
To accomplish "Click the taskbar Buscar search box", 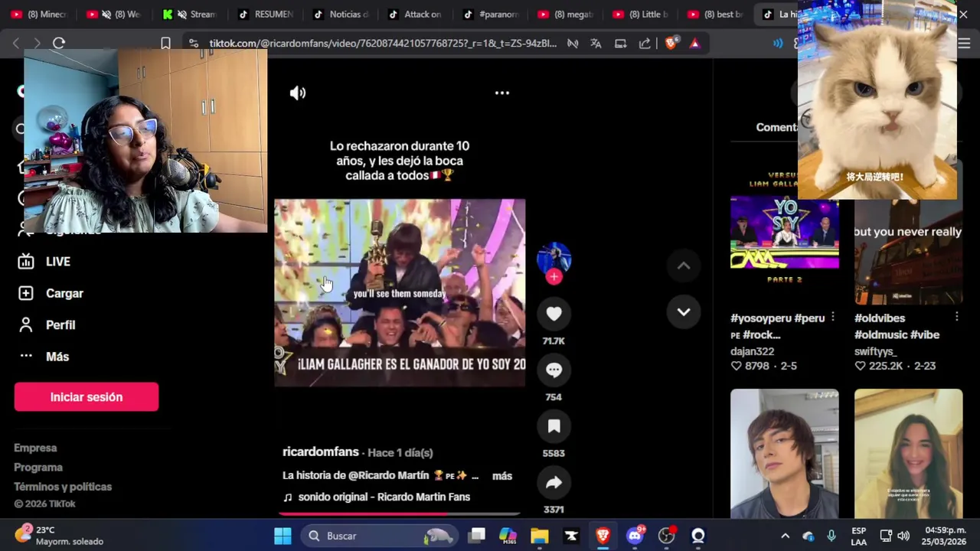I will point(381,536).
